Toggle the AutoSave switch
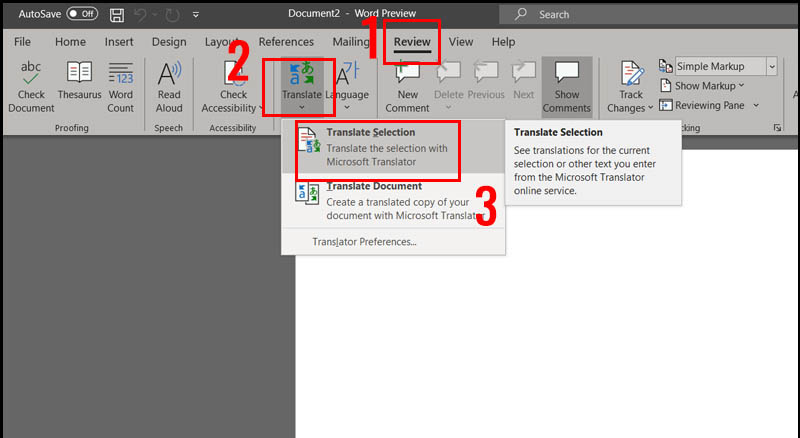800x438 pixels. pyautogui.click(x=82, y=14)
